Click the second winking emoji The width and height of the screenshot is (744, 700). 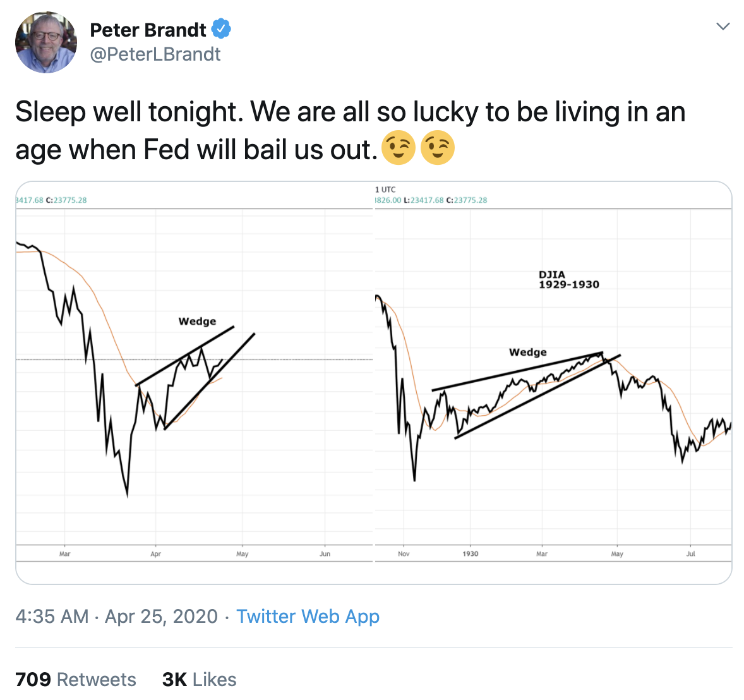(x=438, y=148)
